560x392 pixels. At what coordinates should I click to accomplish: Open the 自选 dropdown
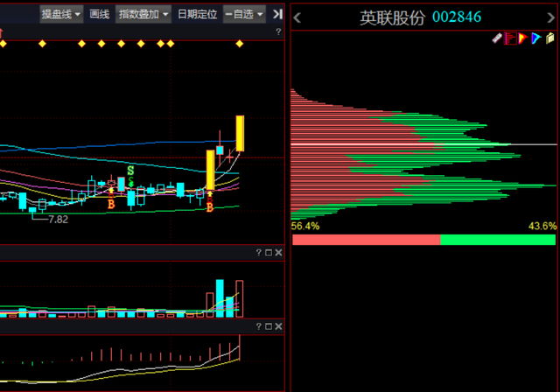pyautogui.click(x=244, y=14)
